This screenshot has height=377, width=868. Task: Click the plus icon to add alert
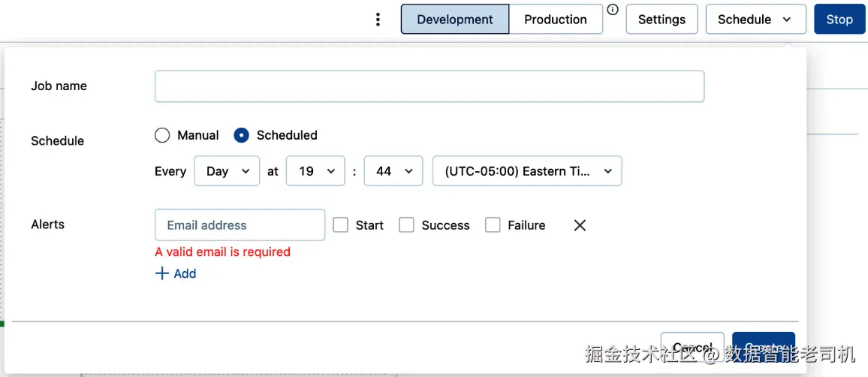coord(162,273)
